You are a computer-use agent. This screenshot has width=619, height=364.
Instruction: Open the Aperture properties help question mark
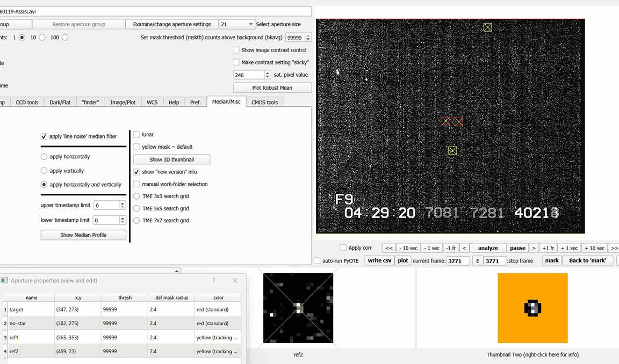pyautogui.click(x=214, y=280)
